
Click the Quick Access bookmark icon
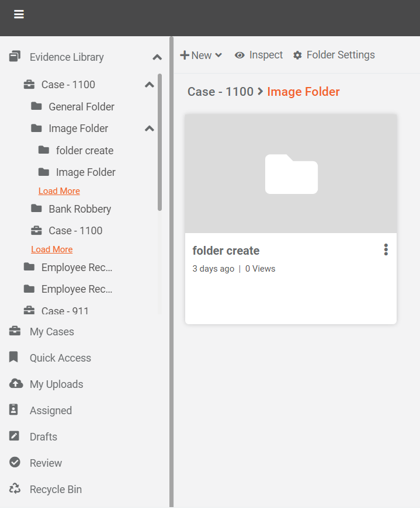tap(15, 358)
